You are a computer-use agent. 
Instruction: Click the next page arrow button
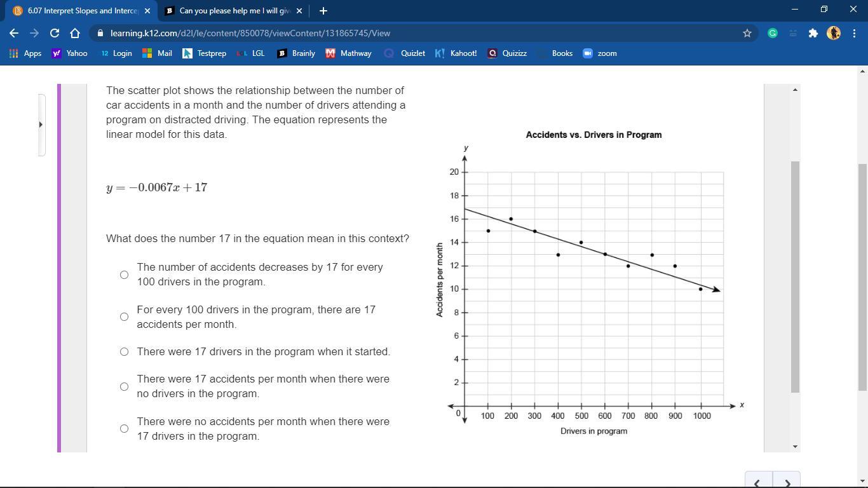click(788, 483)
